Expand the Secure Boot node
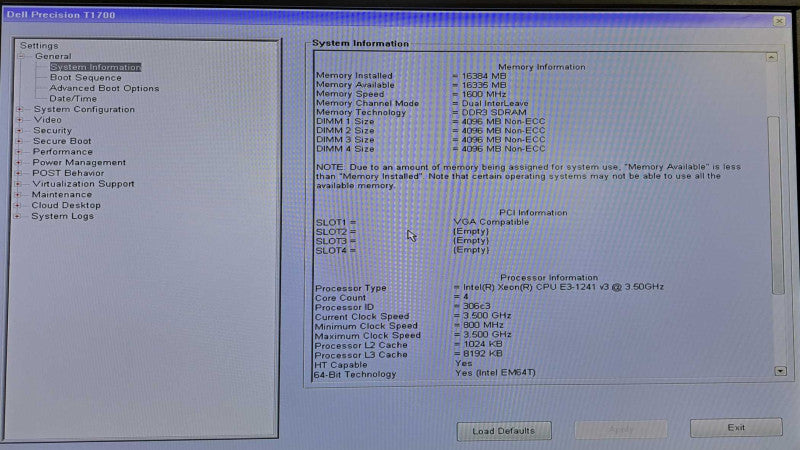Image resolution: width=800 pixels, height=450 pixels. [x=19, y=141]
